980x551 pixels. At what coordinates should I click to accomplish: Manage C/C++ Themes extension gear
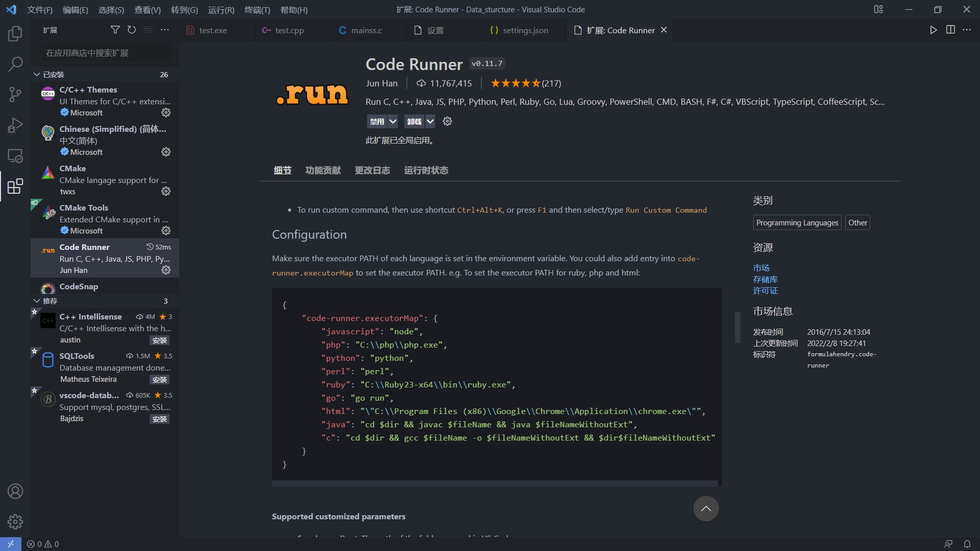(166, 112)
